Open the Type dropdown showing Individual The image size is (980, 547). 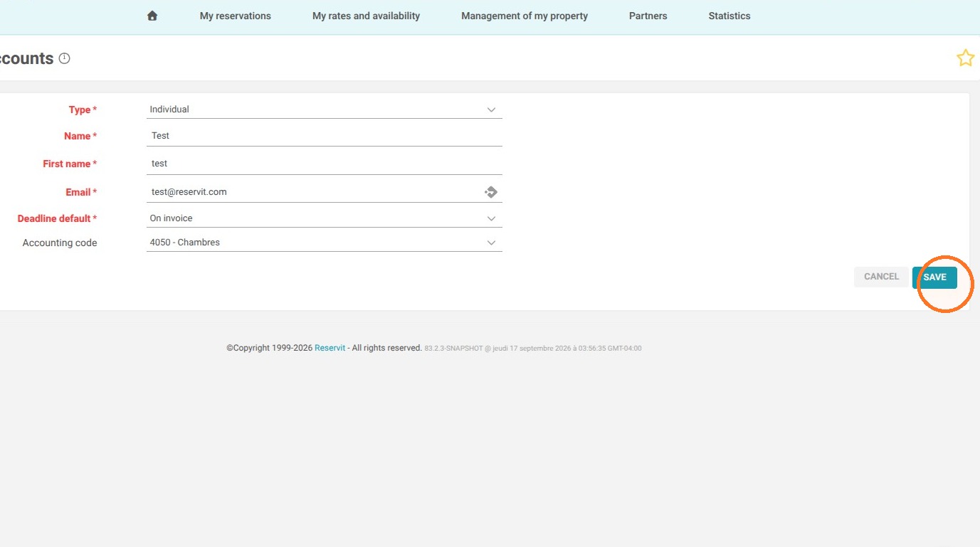(x=324, y=110)
